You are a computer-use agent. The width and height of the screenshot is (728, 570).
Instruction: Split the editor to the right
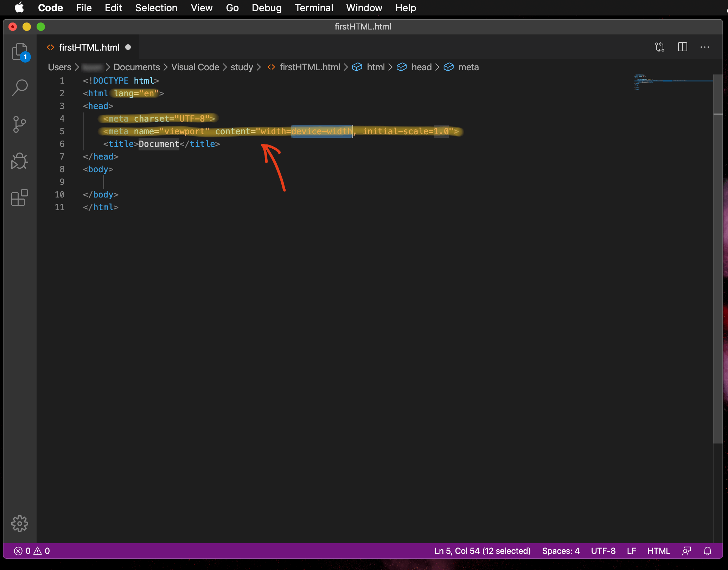682,47
